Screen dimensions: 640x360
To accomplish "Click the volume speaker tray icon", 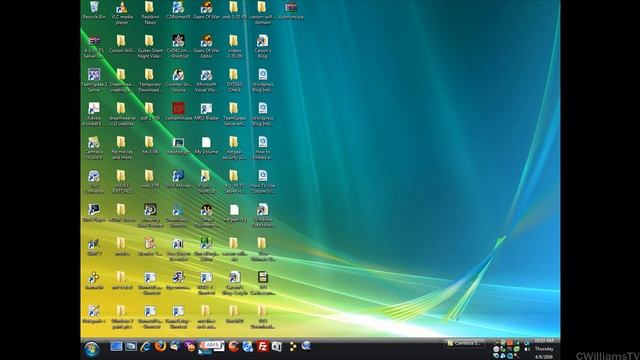I will [527, 349].
